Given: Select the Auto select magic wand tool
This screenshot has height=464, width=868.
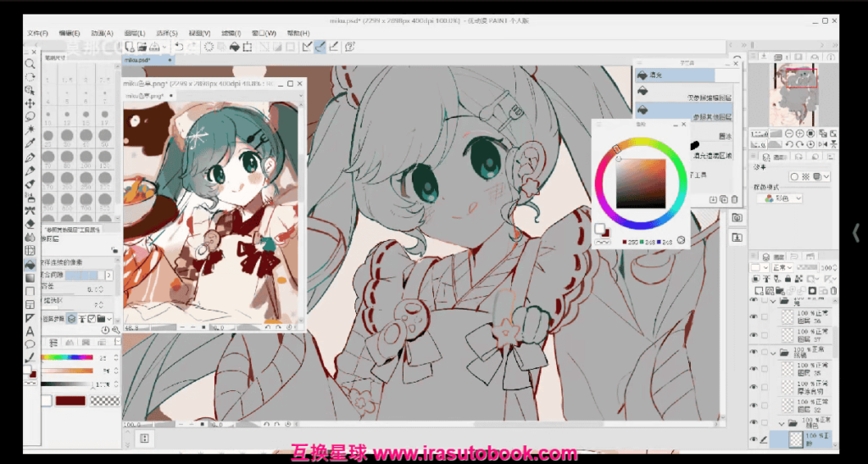Looking at the screenshot, I should 31,130.
